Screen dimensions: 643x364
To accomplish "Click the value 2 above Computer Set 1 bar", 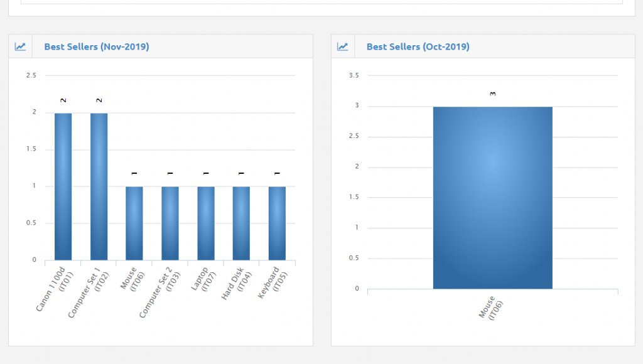I will pyautogui.click(x=99, y=100).
